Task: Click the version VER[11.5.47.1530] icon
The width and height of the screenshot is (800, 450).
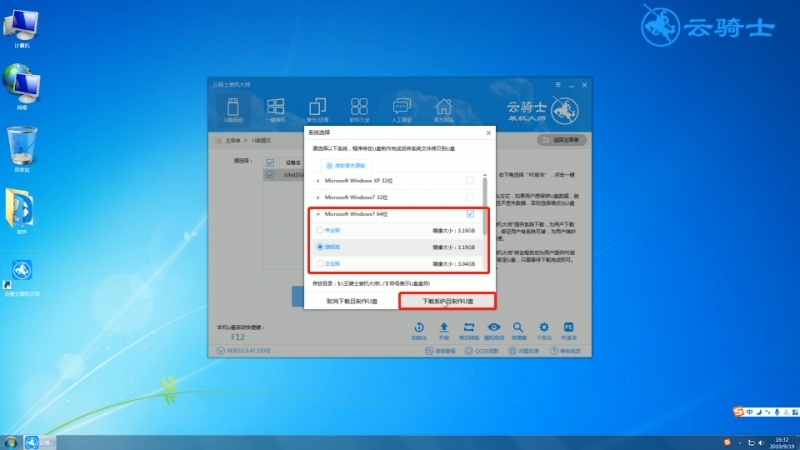Action: click(x=220, y=351)
